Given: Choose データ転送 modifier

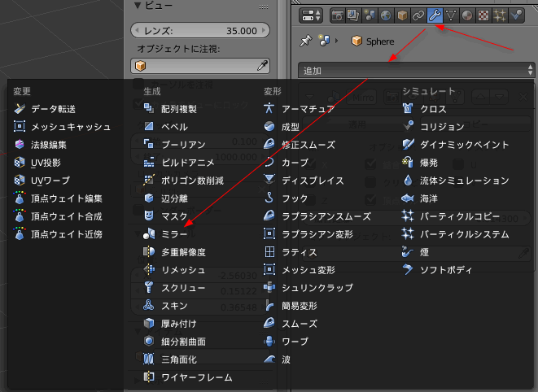Looking at the screenshot, I should (x=45, y=109).
